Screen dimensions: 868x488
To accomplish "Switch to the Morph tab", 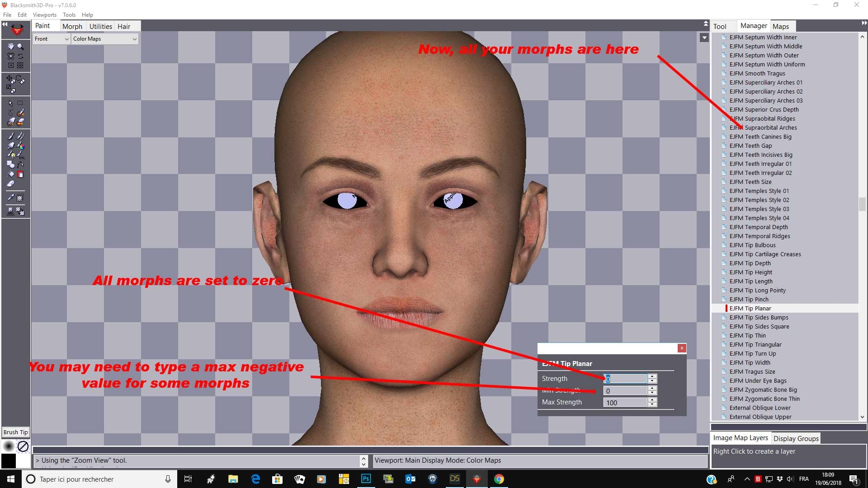I will [x=72, y=26].
